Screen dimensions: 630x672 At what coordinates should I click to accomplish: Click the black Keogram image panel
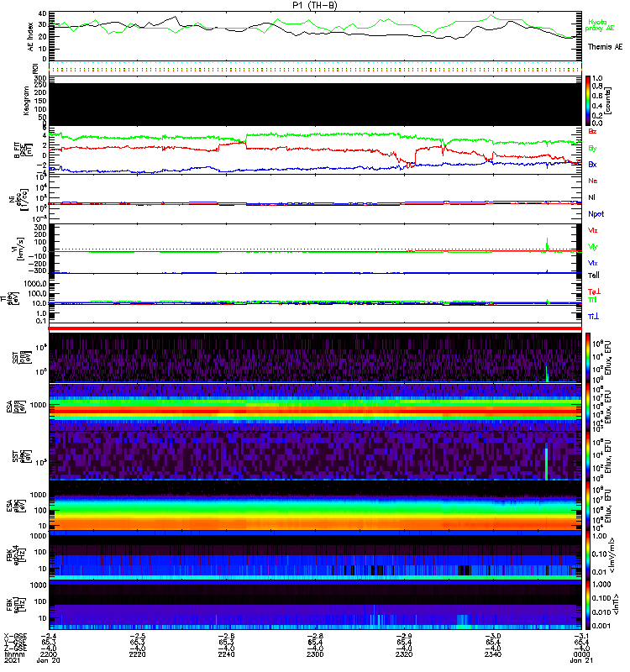point(315,104)
